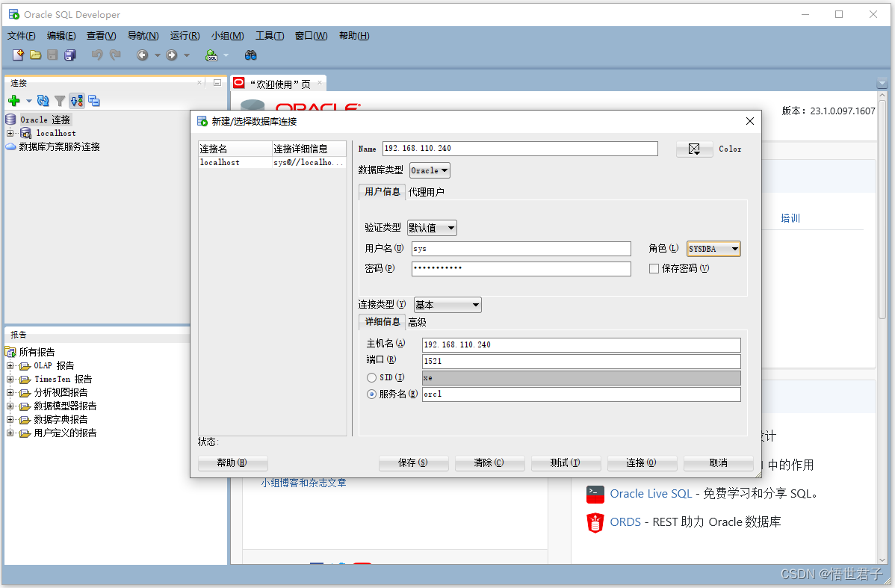
Task: Open the 工具(T) menu
Action: click(x=270, y=35)
